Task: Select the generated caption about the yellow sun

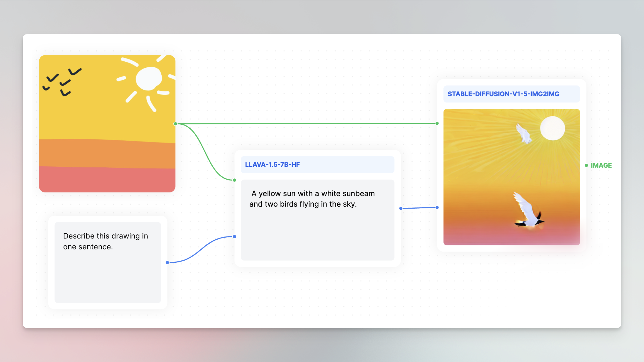Action: click(312, 198)
